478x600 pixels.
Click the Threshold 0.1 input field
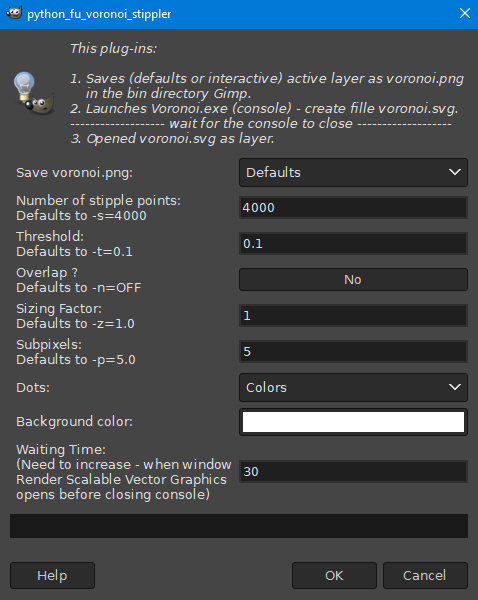353,244
